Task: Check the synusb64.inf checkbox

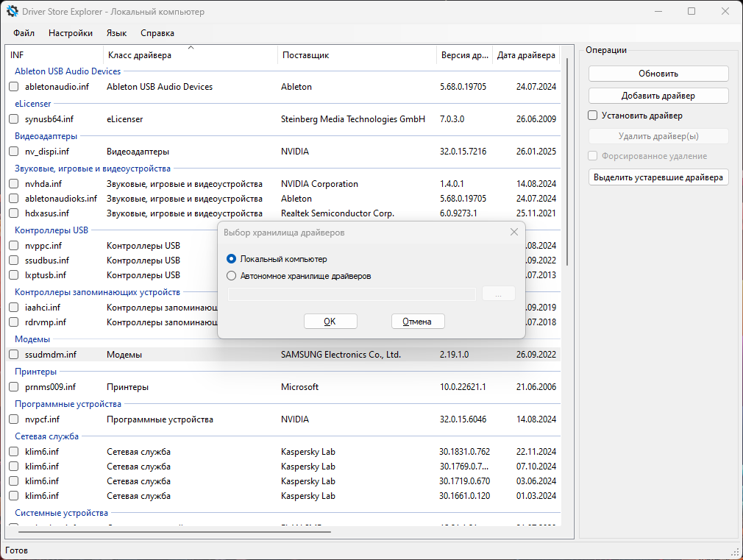Action: [14, 119]
